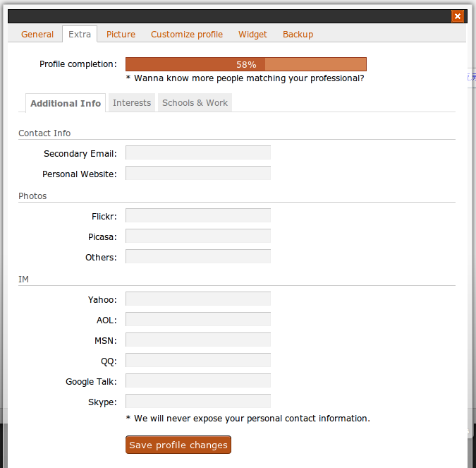Go to Customize profile tab
This screenshot has width=476, height=468.
point(186,35)
